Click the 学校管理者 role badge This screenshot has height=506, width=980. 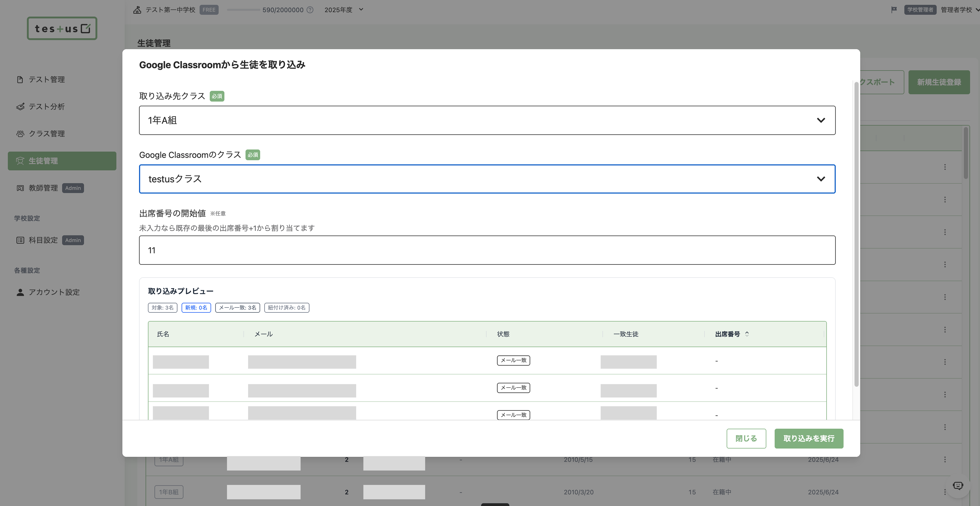coord(920,10)
